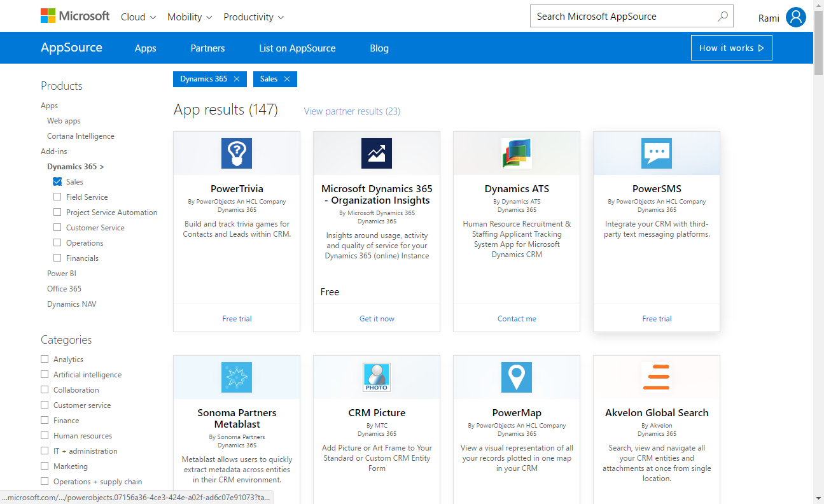Check the Operations + supply chain checkbox
Viewport: 824px width, 504px height.
(45, 482)
